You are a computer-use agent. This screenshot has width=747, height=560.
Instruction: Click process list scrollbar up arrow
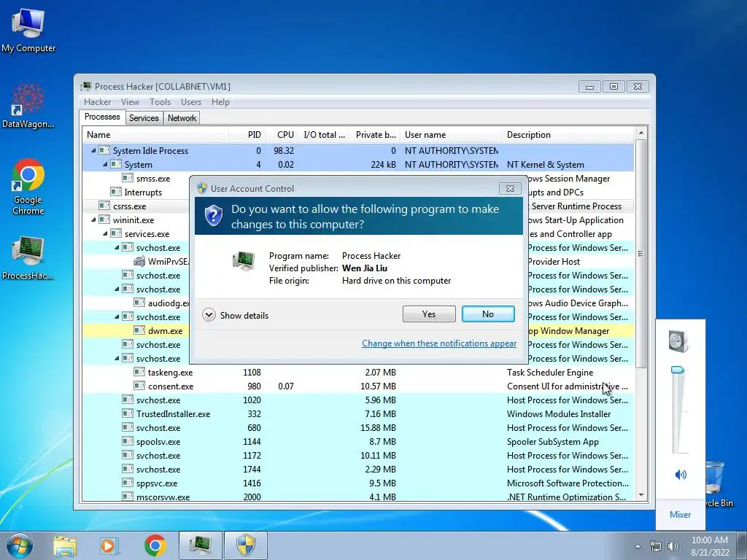[x=640, y=133]
